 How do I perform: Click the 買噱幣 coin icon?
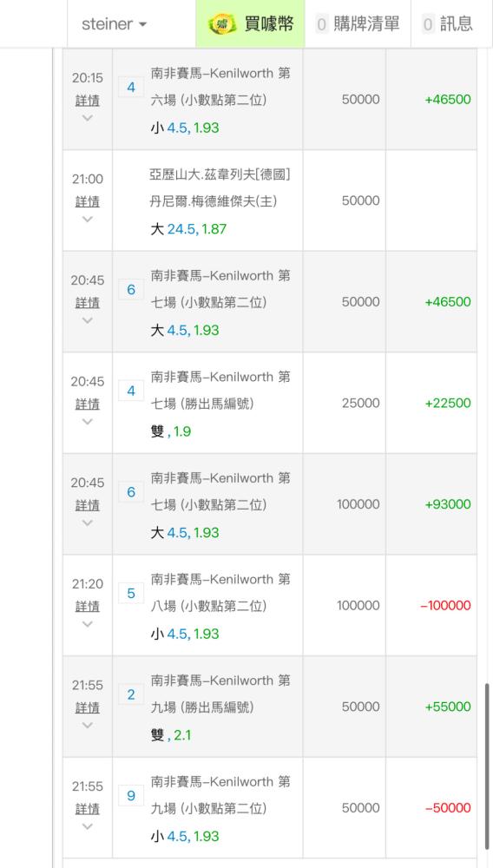click(x=222, y=23)
